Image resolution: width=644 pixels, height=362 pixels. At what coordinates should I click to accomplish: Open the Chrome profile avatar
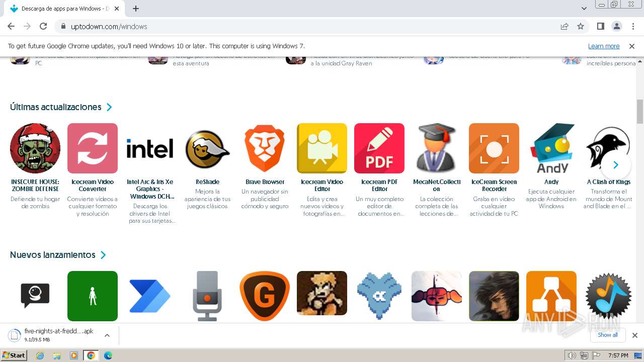point(616,26)
